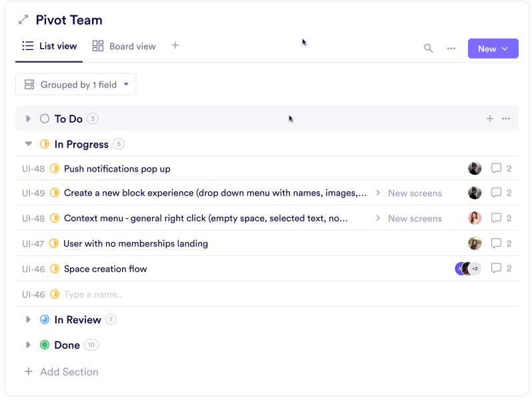Click the Done count badge 10
The width and height of the screenshot is (532, 403).
[91, 345]
